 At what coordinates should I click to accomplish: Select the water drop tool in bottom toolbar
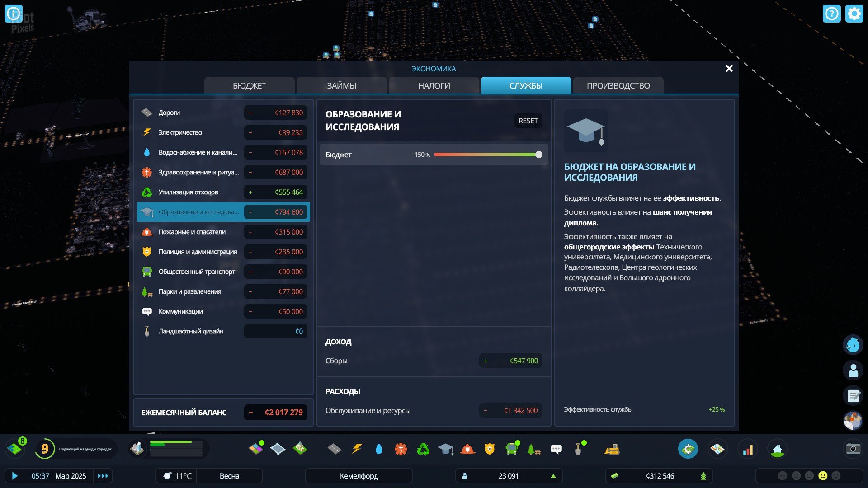(379, 449)
